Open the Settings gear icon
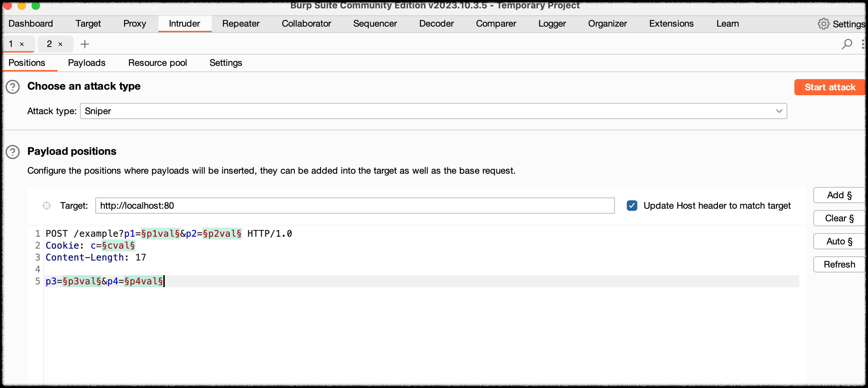This screenshot has height=388, width=868. tap(823, 24)
